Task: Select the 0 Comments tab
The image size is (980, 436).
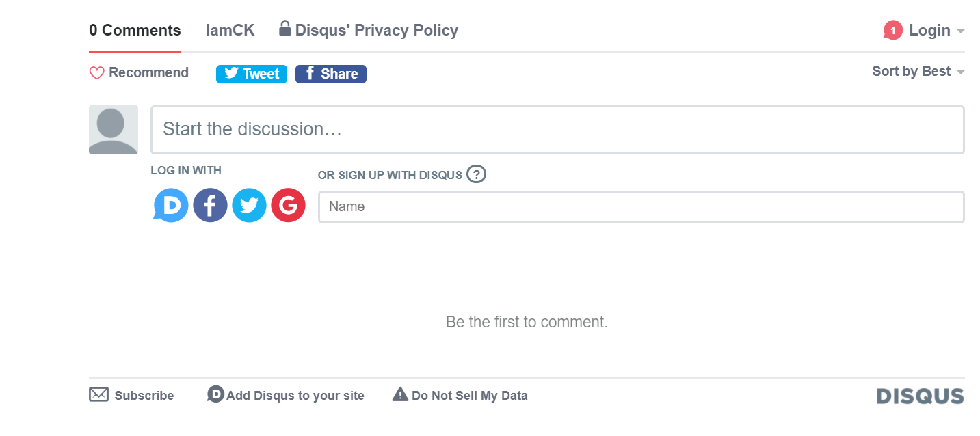Action: click(x=135, y=30)
